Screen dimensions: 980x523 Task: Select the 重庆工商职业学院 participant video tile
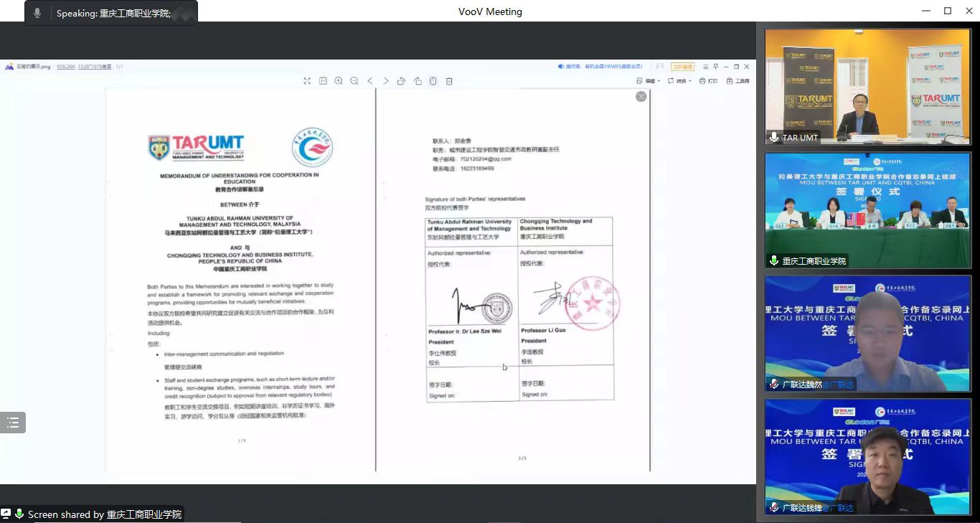(868, 210)
